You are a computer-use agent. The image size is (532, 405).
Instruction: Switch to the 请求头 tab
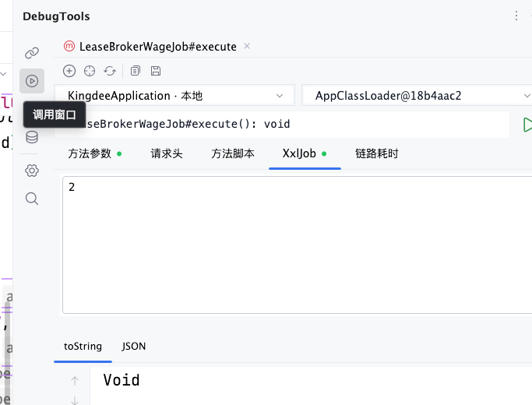pyautogui.click(x=167, y=153)
